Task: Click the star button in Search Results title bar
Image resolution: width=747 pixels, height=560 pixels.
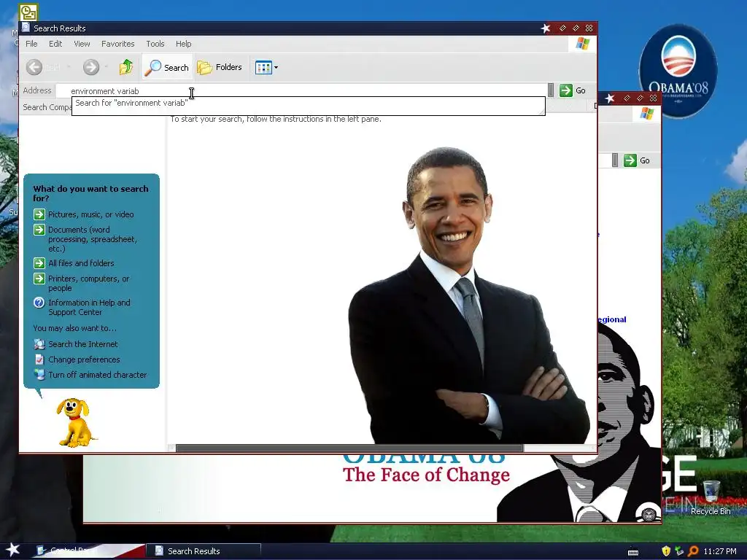Action: coord(546,28)
